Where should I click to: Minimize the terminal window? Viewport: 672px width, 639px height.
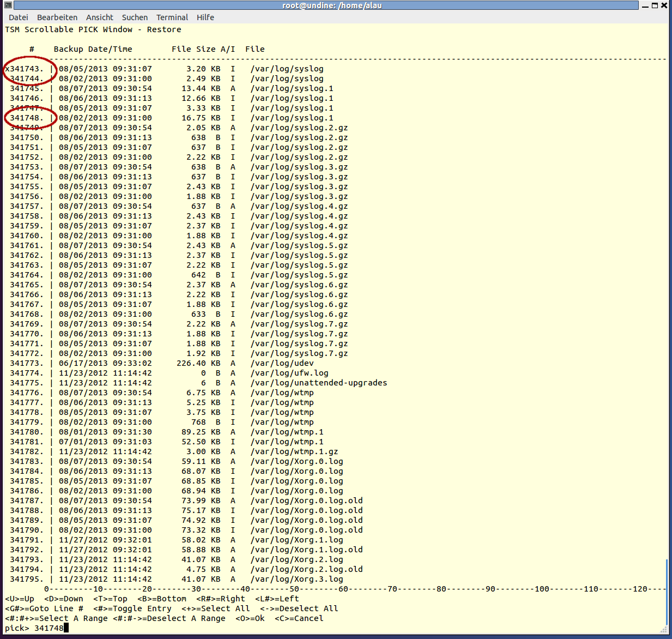[645, 5]
